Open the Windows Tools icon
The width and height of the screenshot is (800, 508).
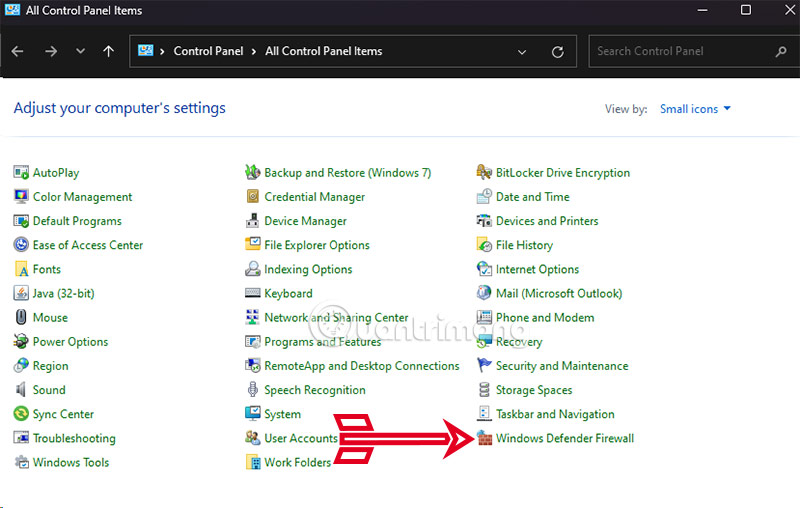(x=21, y=462)
